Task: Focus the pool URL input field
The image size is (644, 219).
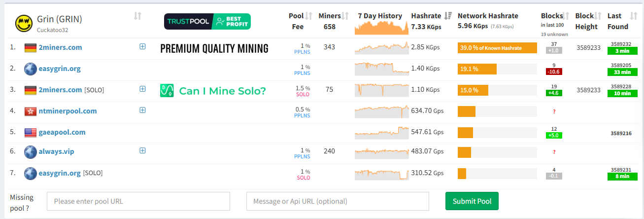Action: 138,201
